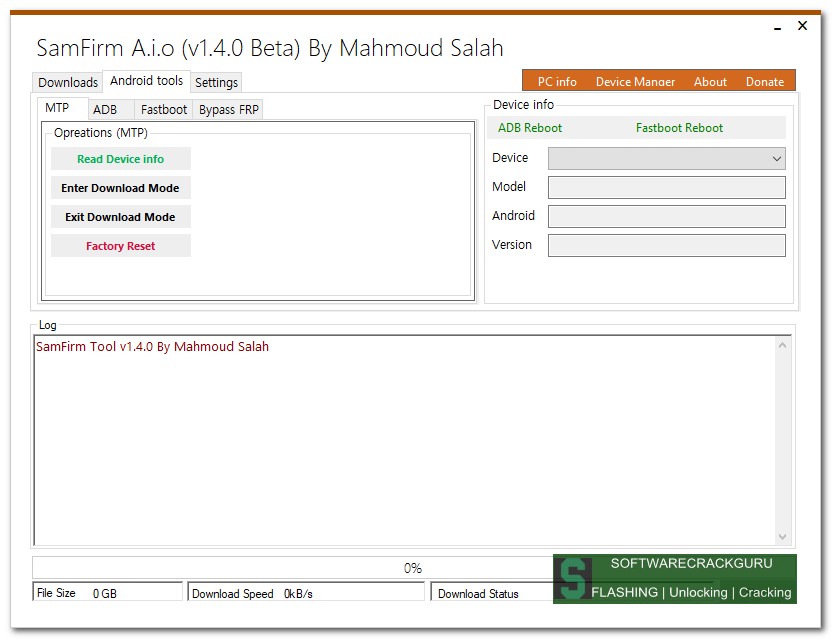Click ADB Reboot link

pyautogui.click(x=530, y=128)
